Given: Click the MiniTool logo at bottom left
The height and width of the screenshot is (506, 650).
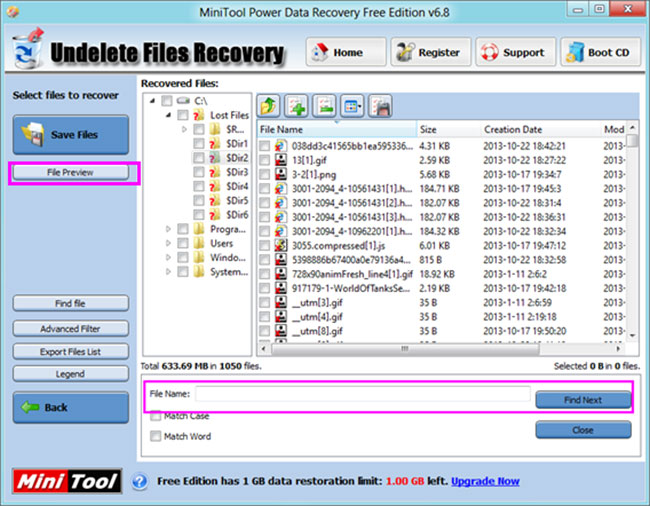Looking at the screenshot, I should pos(67,481).
